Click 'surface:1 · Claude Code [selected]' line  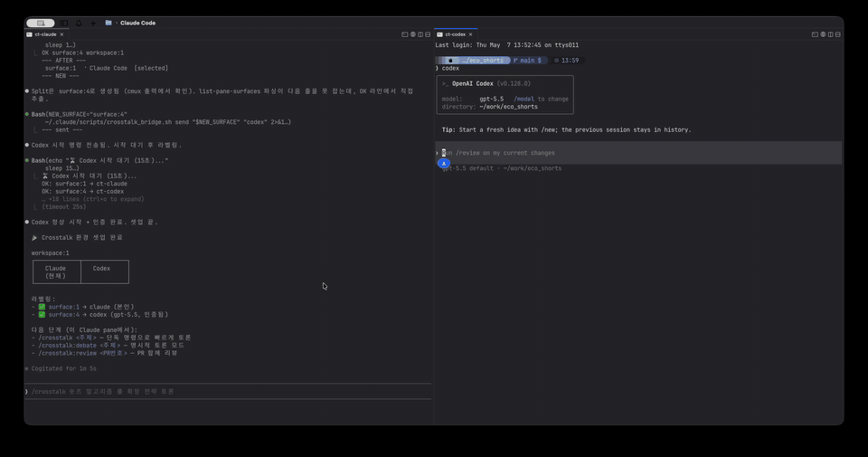point(107,68)
